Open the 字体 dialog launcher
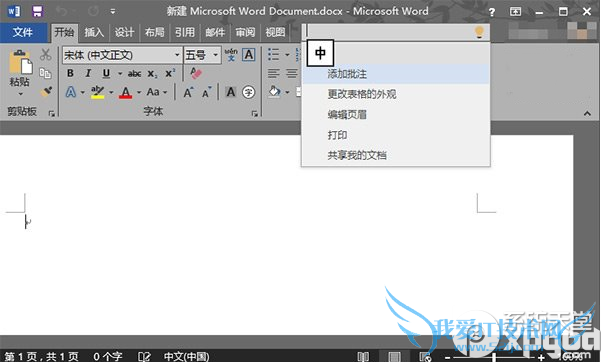The height and width of the screenshot is (362, 601). 255,113
